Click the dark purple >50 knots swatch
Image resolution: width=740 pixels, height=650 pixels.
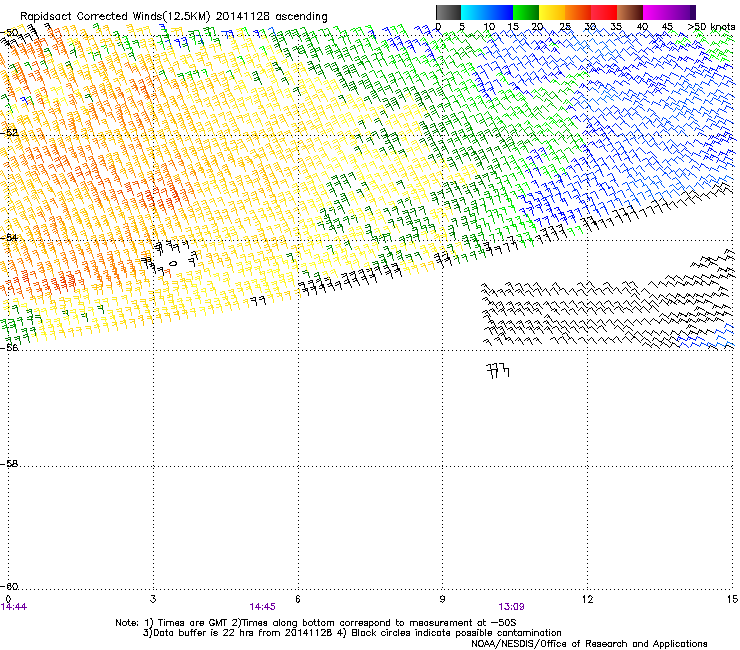693,12
